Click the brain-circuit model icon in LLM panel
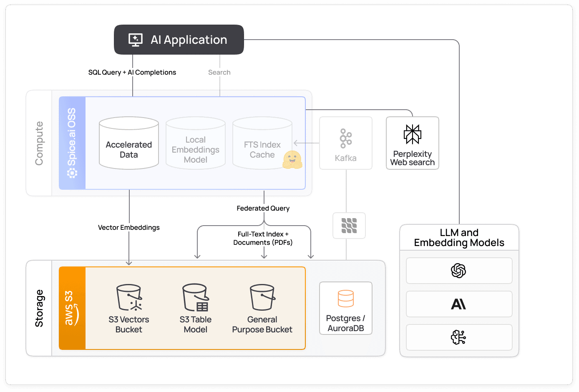 tap(459, 337)
